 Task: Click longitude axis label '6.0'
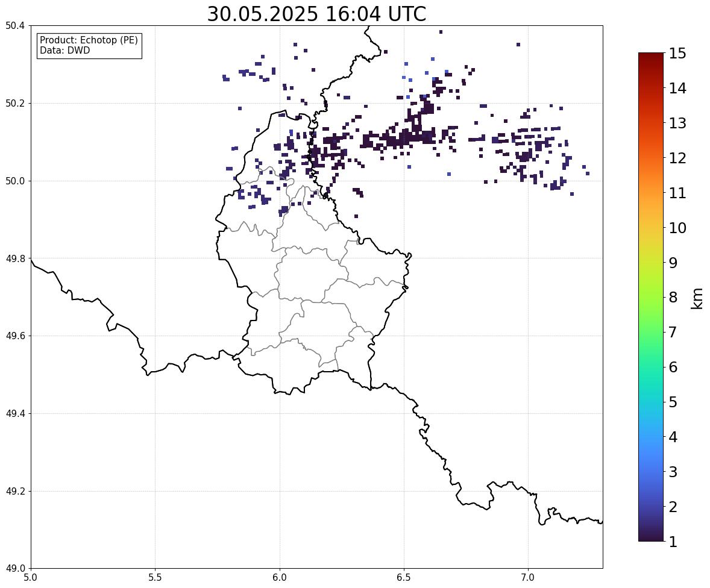[x=280, y=578]
